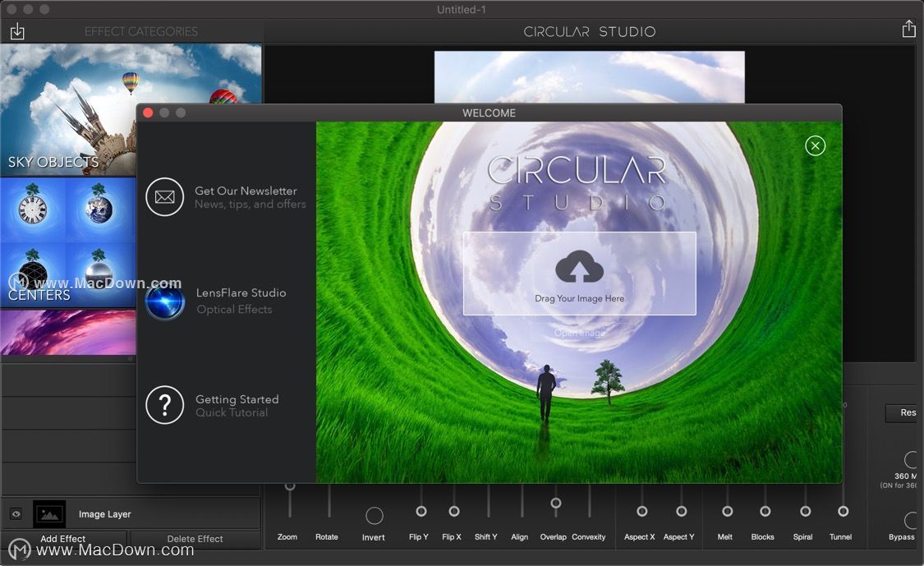Click the Tunnel slider knob
Viewport: 924px width, 566px height.
coord(844,511)
